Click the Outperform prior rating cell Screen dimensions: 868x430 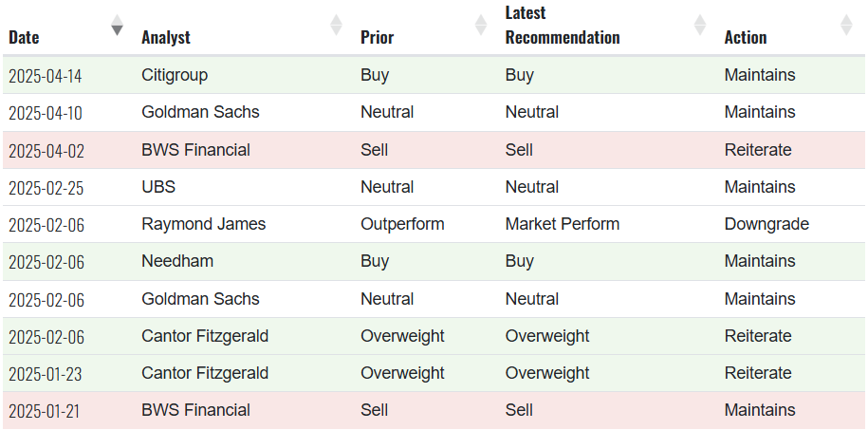click(x=402, y=224)
